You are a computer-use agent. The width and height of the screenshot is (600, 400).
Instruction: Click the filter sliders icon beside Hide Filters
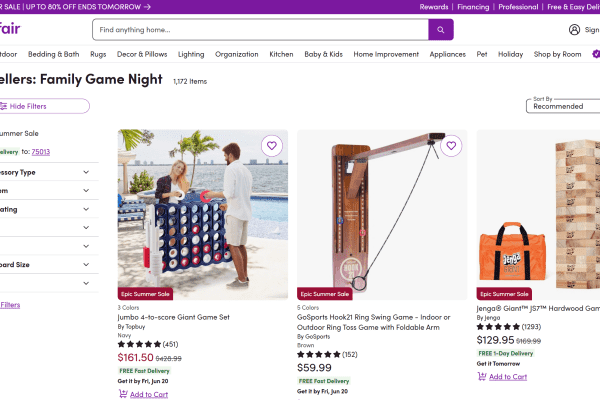point(3,106)
